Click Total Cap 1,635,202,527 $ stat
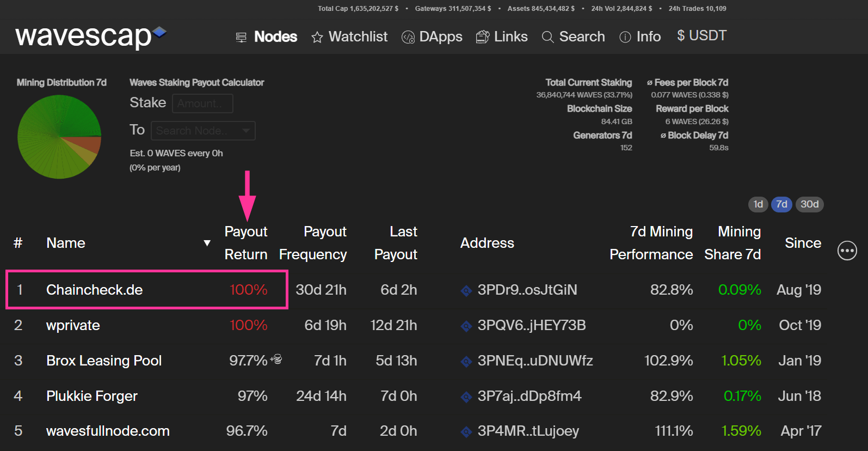The image size is (868, 451). tap(358, 9)
